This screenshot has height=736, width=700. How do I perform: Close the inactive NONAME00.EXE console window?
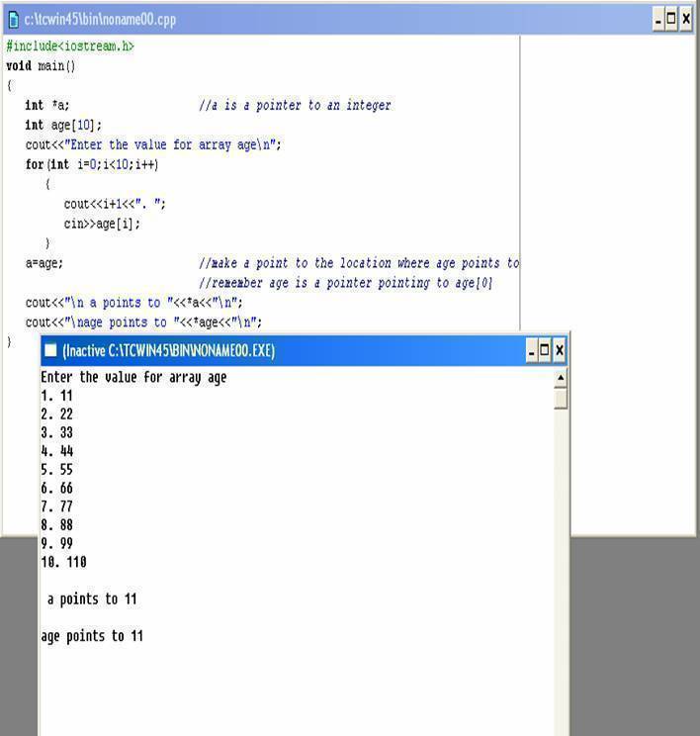[x=560, y=350]
